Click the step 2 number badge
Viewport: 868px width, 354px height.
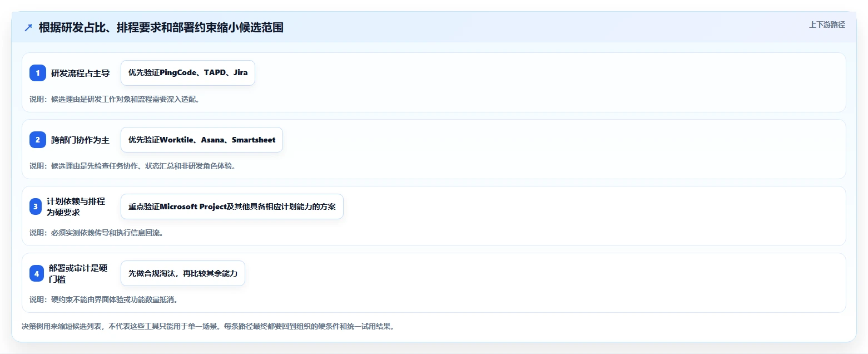(x=38, y=140)
